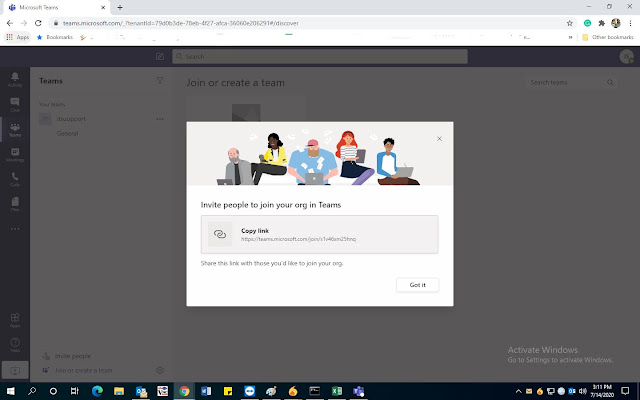Select Teams in the left rail

point(15,129)
